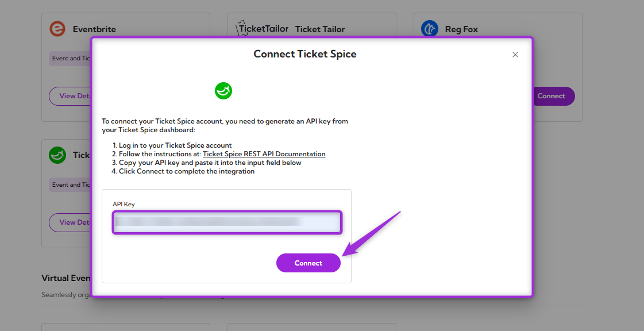Close the Connect Ticket Spice dialog
This screenshot has height=331, width=644.
point(515,55)
